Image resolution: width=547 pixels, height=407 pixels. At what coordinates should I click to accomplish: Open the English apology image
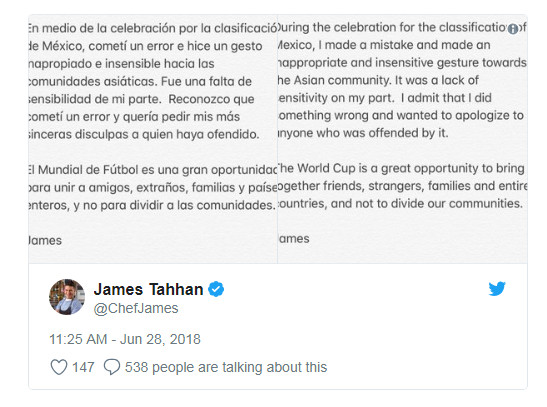(x=403, y=139)
